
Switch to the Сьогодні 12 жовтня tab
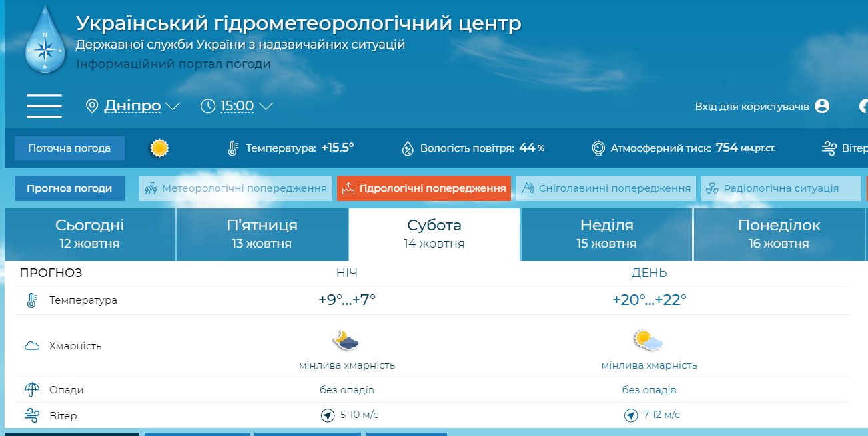(90, 234)
